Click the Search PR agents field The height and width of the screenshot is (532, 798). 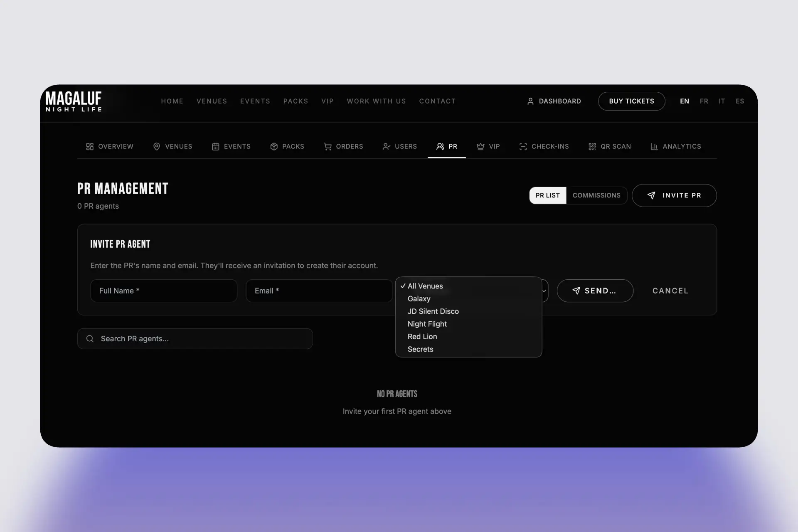tap(195, 339)
